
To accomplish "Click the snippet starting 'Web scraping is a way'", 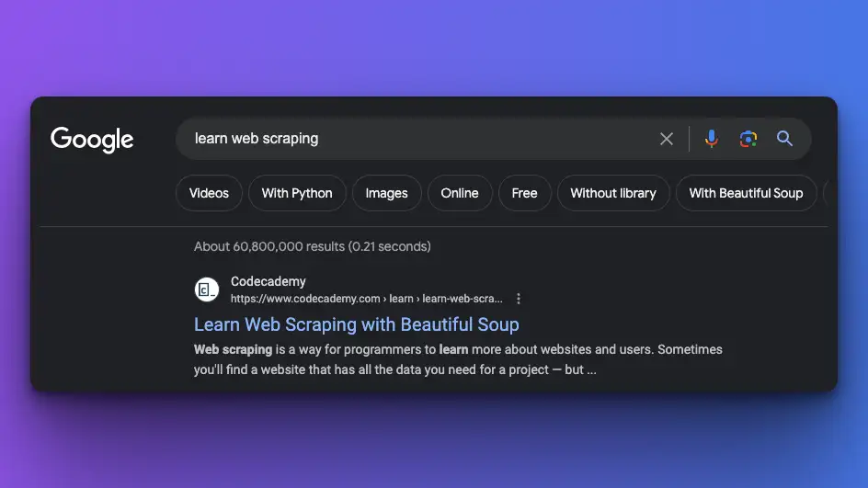I will pos(458,359).
